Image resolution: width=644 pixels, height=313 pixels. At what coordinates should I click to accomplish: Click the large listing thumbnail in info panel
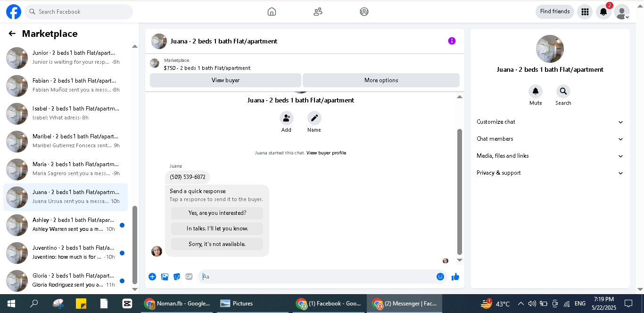pyautogui.click(x=550, y=49)
